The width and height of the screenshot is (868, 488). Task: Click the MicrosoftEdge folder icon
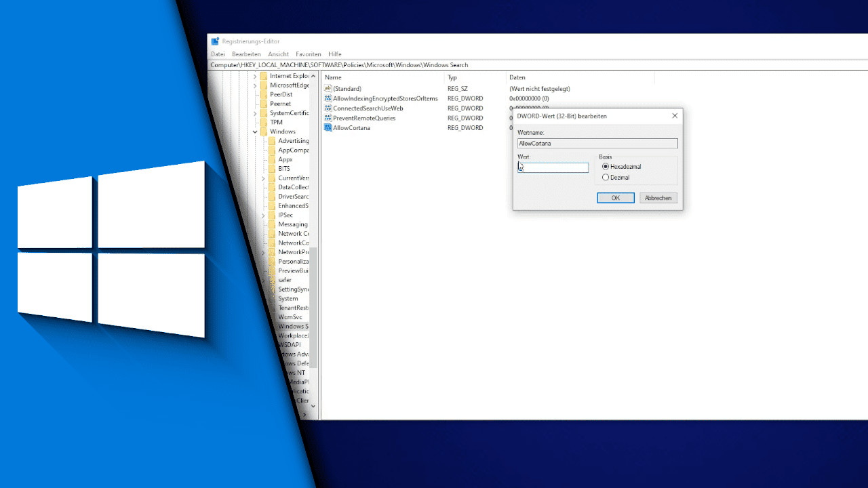tap(264, 85)
